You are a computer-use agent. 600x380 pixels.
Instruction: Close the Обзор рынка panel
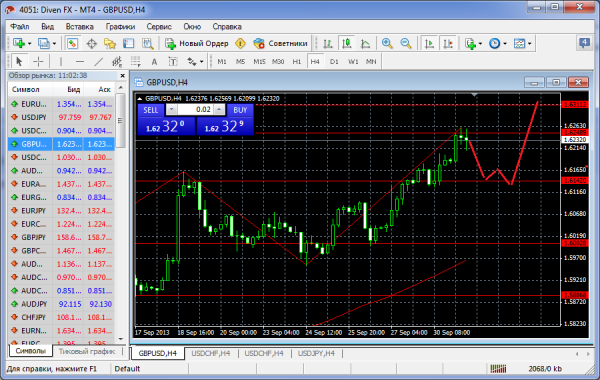(122, 76)
